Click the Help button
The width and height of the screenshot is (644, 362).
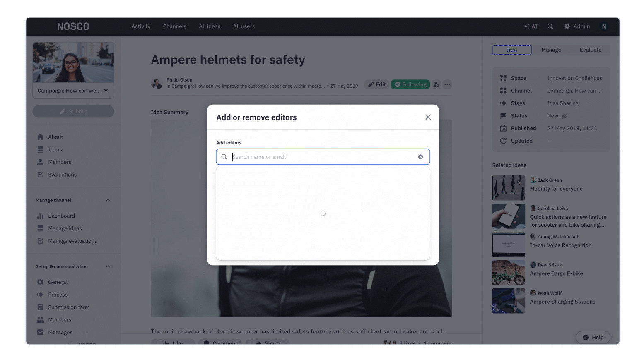click(x=593, y=337)
